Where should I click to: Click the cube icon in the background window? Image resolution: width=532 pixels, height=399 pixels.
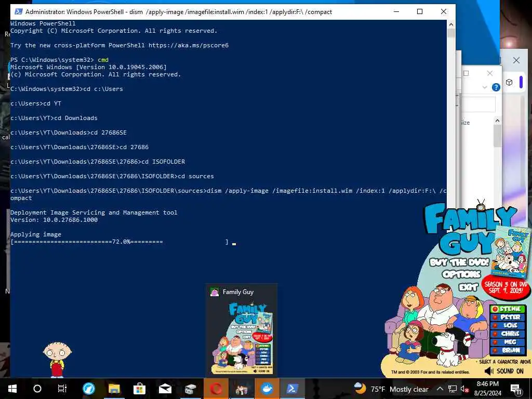click(x=509, y=82)
